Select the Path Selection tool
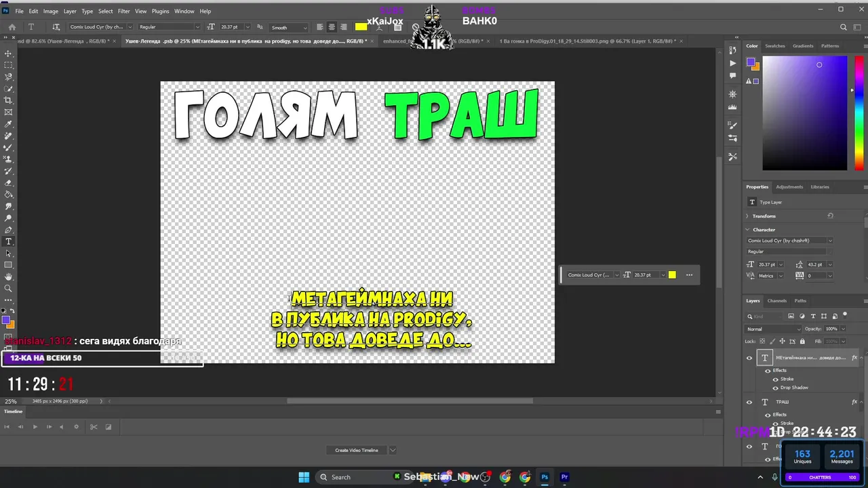 click(8, 253)
